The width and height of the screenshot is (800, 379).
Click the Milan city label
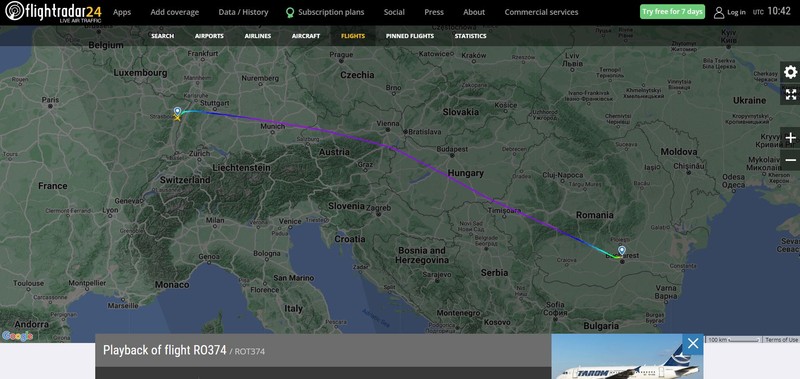click(215, 220)
